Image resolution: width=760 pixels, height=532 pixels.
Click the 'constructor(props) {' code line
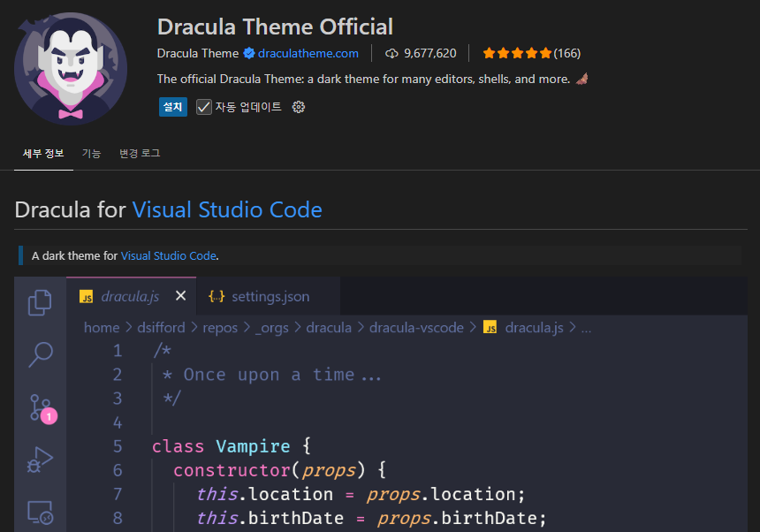pos(279,470)
